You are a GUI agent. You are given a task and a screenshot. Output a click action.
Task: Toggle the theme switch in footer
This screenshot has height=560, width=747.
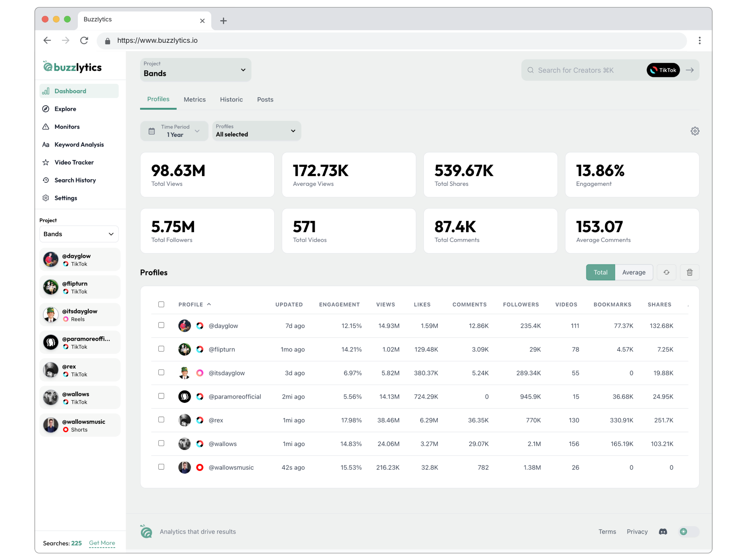689,532
